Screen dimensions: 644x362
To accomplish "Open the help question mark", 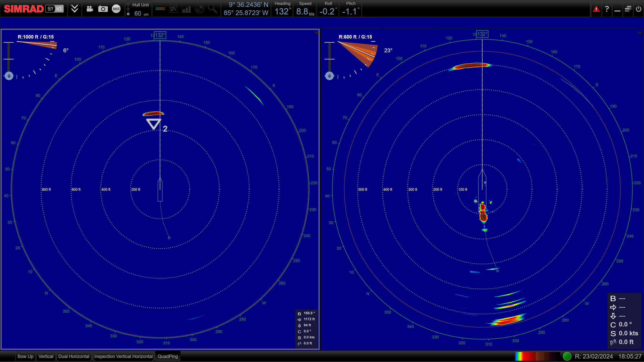I will pos(607,9).
